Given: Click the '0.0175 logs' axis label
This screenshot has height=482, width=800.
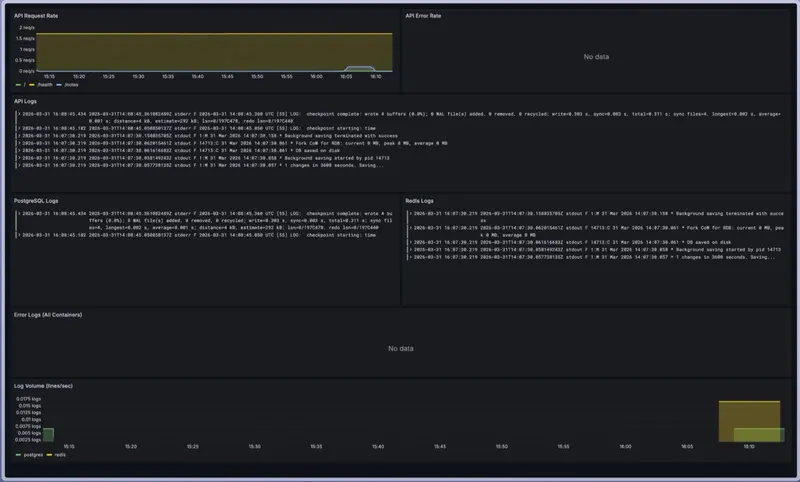Looking at the screenshot, I should coord(28,399).
